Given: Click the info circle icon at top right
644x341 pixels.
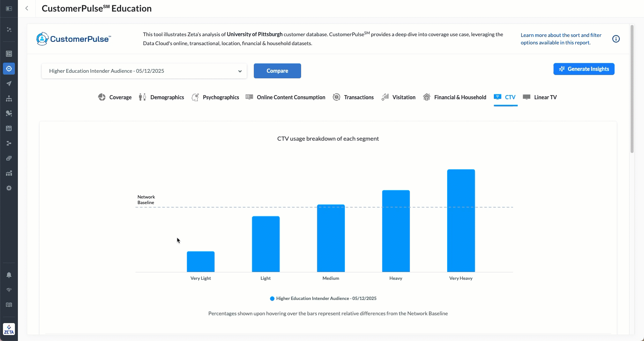Looking at the screenshot, I should [616, 39].
